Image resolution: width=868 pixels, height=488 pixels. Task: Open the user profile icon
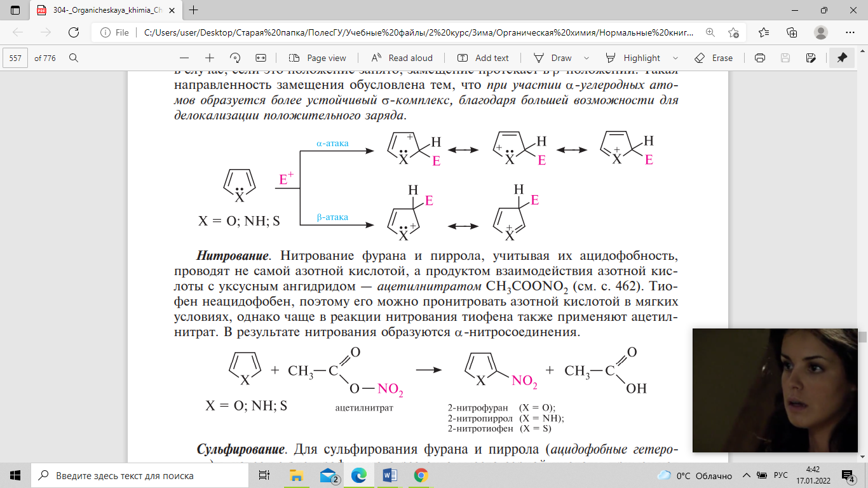[821, 32]
